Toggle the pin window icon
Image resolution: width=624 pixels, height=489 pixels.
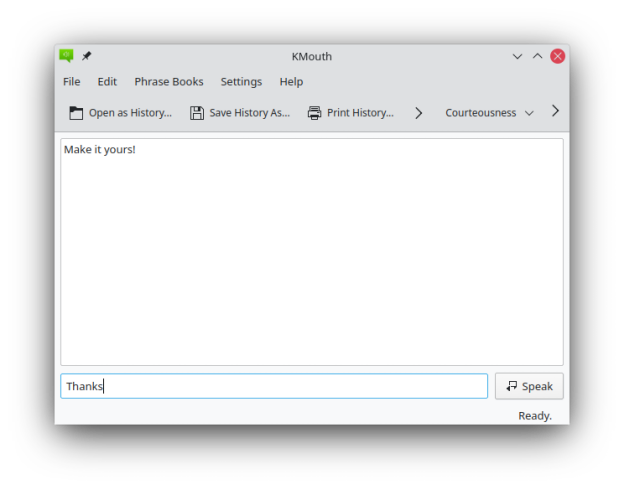pos(87,56)
